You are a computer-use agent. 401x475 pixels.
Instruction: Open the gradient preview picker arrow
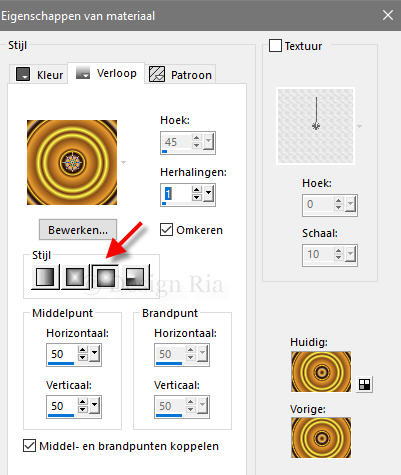coord(124,162)
